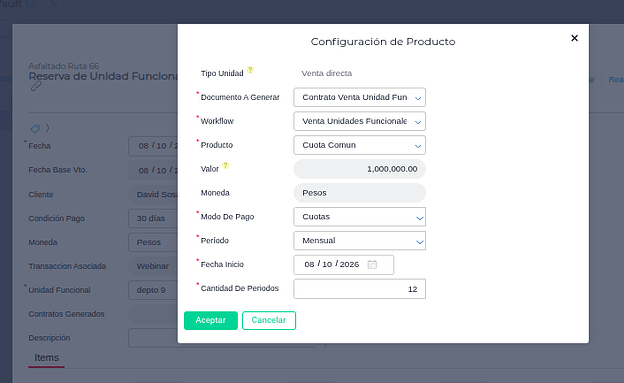Select the Items tab in background form

coord(46,358)
